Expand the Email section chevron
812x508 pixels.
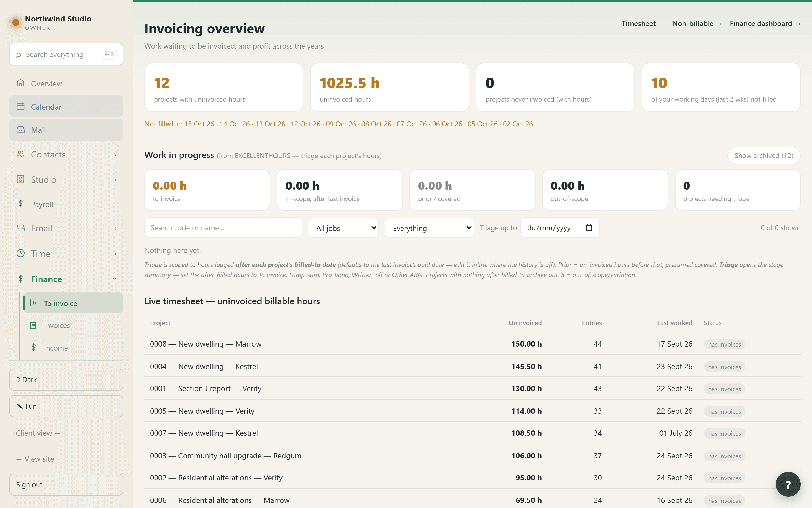(x=115, y=229)
